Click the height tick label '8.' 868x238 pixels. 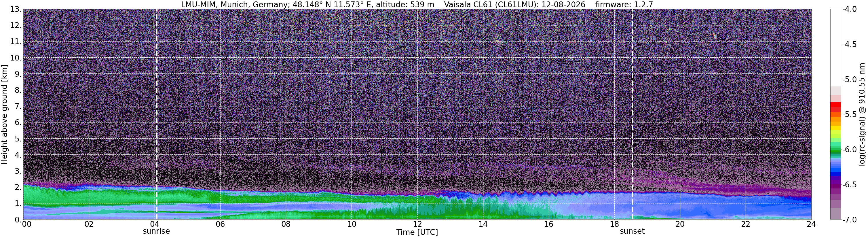click(x=18, y=90)
